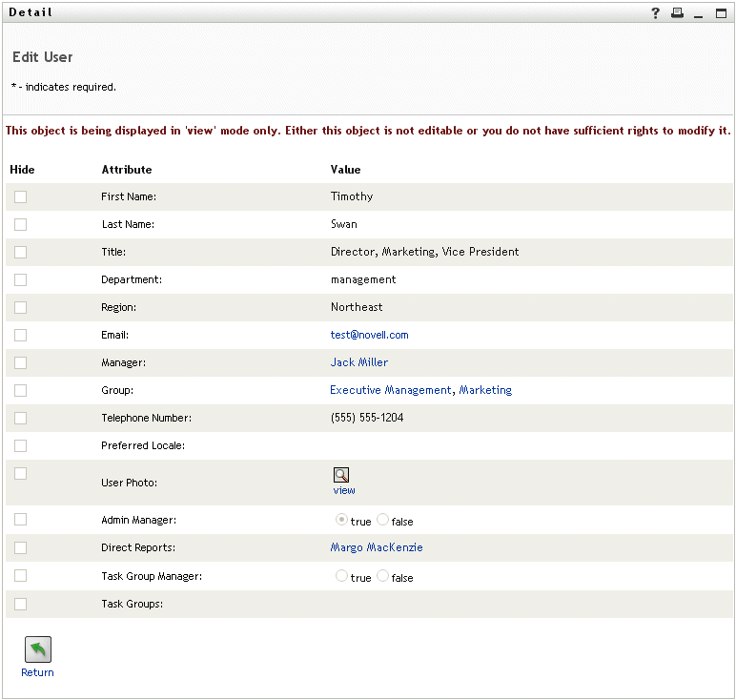
Task: Click the user photo magnifier icon
Action: coord(341,475)
